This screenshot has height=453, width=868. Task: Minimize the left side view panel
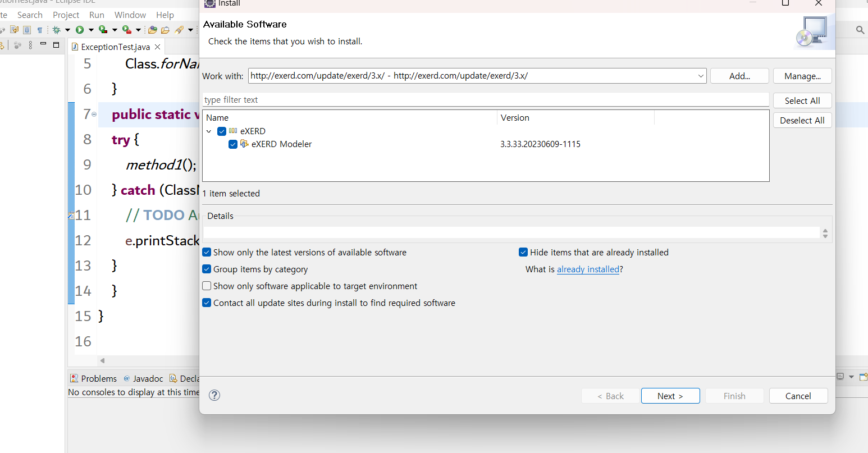(x=43, y=43)
